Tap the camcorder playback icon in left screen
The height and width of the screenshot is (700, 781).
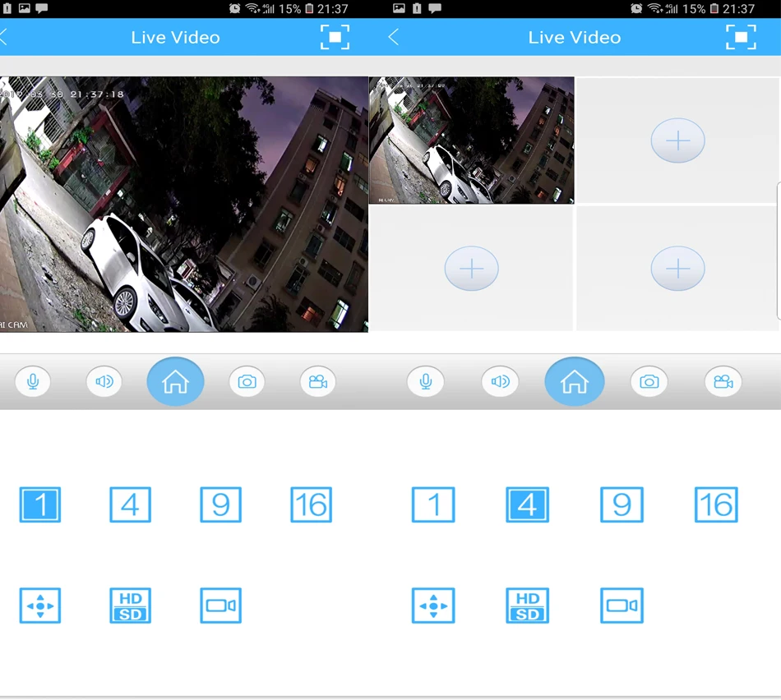pos(220,606)
